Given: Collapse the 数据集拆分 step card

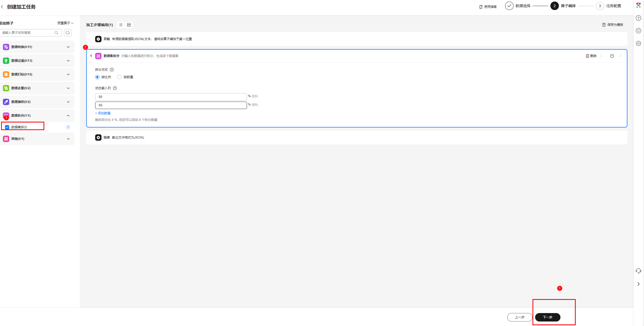Looking at the screenshot, I should pos(612,56).
